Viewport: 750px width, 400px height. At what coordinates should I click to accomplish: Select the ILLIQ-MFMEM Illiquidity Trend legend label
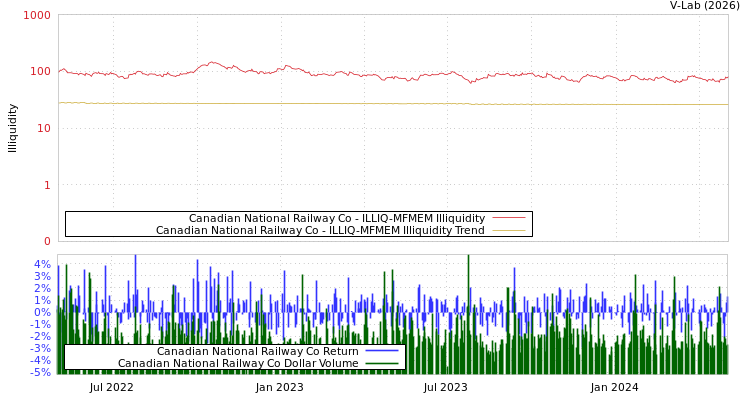[x=320, y=230]
